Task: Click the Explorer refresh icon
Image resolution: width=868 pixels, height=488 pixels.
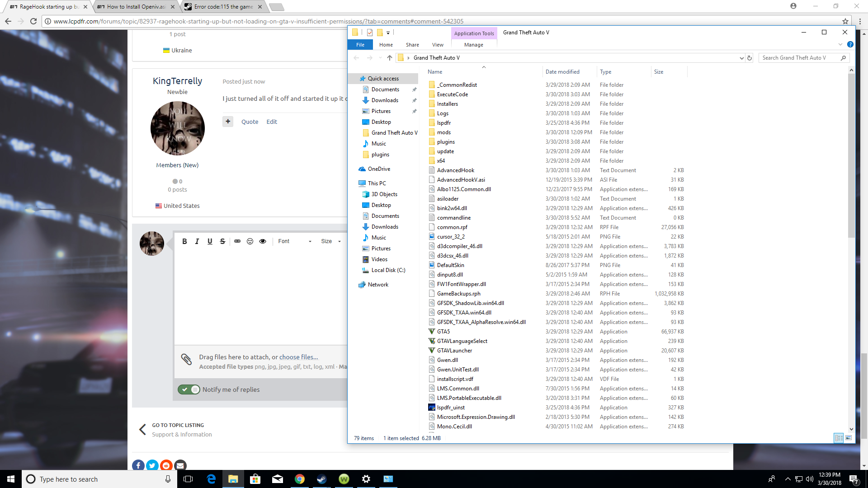Action: pyautogui.click(x=750, y=58)
